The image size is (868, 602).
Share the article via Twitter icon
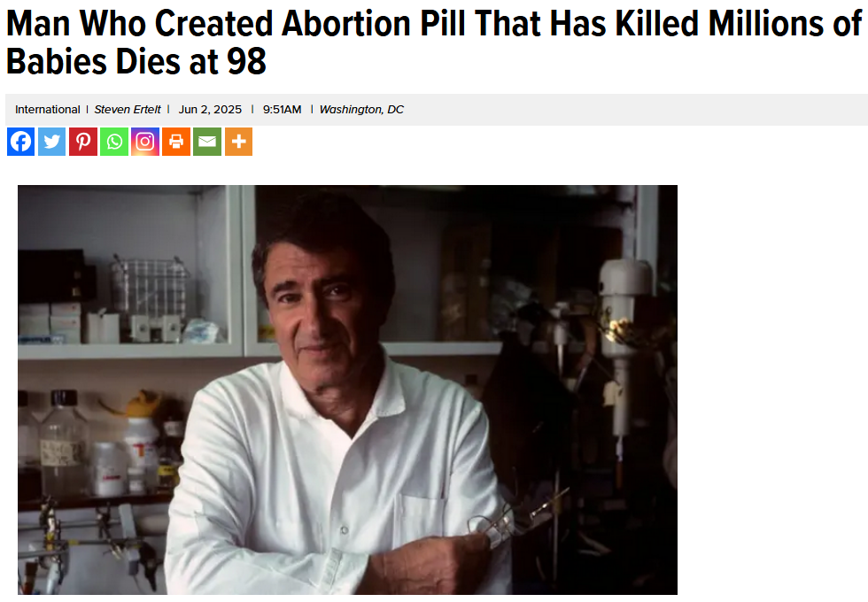tap(52, 142)
